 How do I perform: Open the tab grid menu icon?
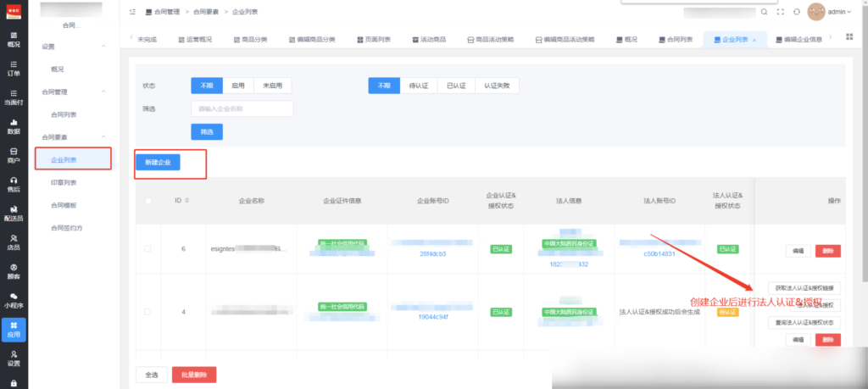point(850,38)
